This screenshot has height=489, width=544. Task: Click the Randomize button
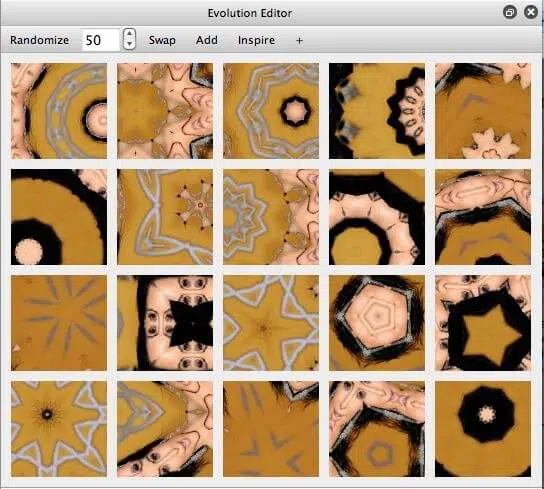(x=39, y=40)
